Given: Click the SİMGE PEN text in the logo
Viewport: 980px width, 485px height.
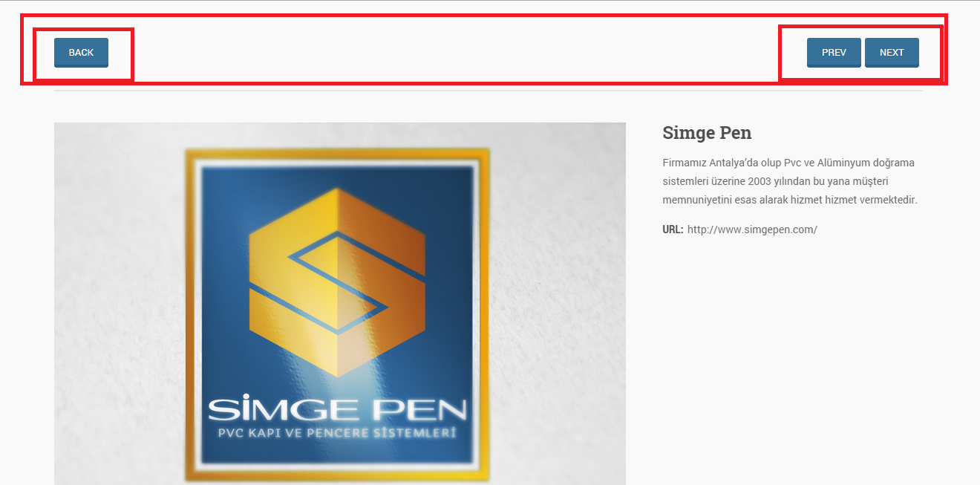Looking at the screenshot, I should point(337,409).
